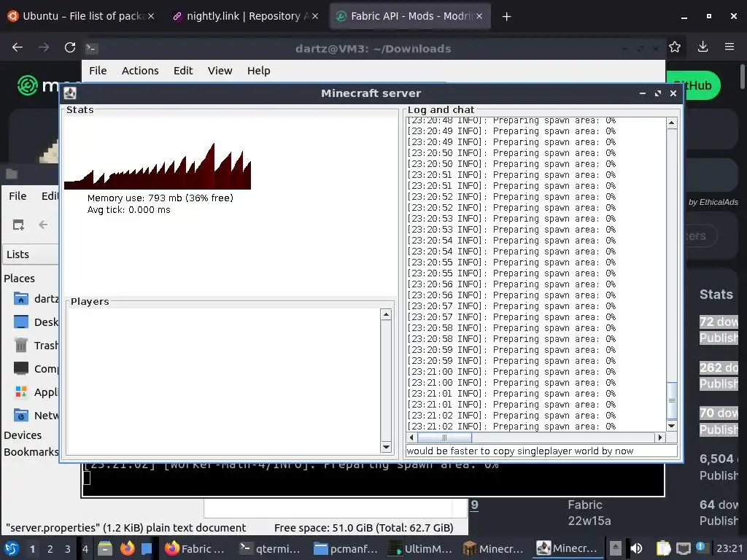Launch Firefox from panel quick launch

point(127,548)
